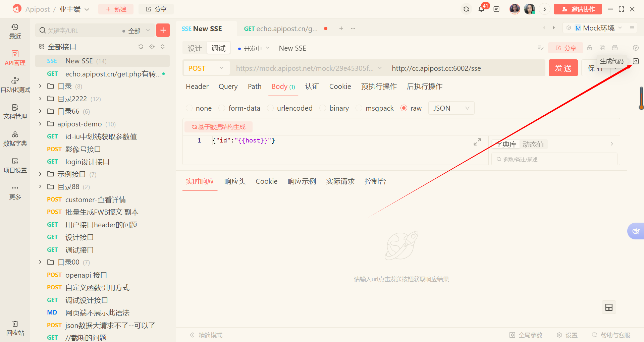Click the request URL input field
The image size is (644, 342).
click(x=466, y=68)
